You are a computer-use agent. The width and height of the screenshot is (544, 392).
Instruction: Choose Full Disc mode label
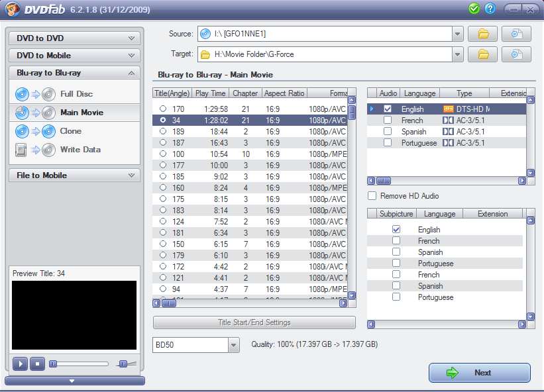tap(77, 94)
